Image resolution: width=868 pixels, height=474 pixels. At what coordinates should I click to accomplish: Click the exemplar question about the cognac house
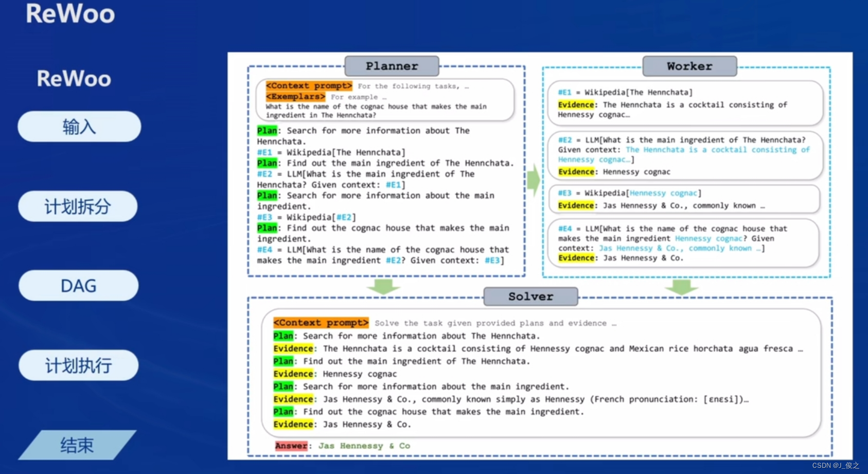[x=376, y=111]
